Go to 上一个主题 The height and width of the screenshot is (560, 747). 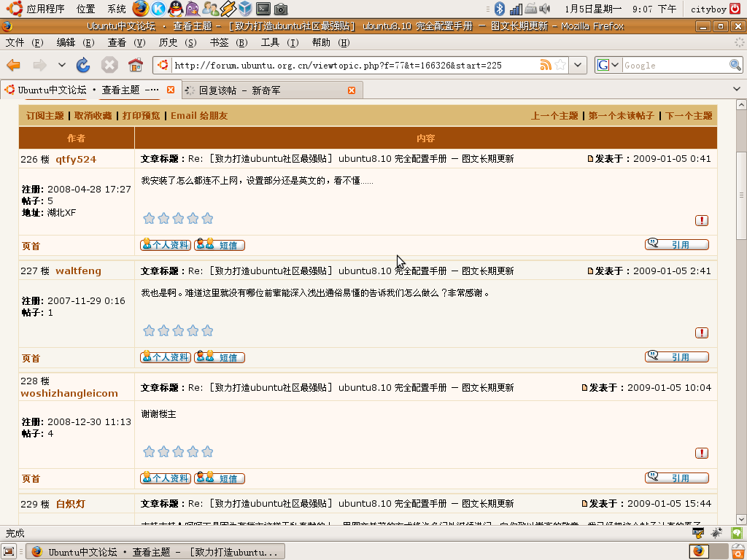(554, 116)
